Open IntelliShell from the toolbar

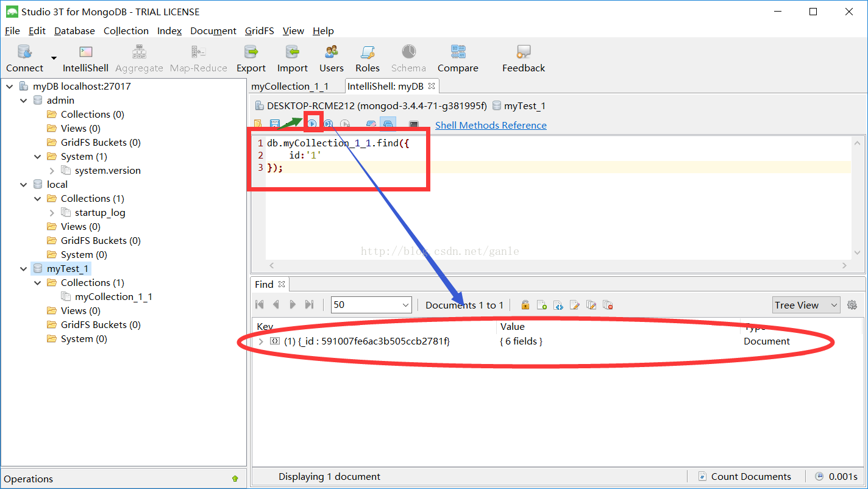85,59
